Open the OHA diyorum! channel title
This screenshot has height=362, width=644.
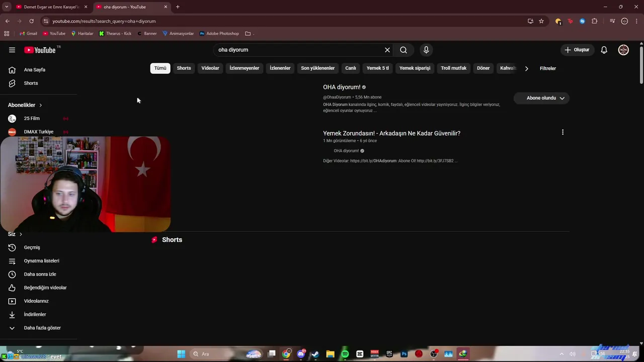click(x=342, y=87)
